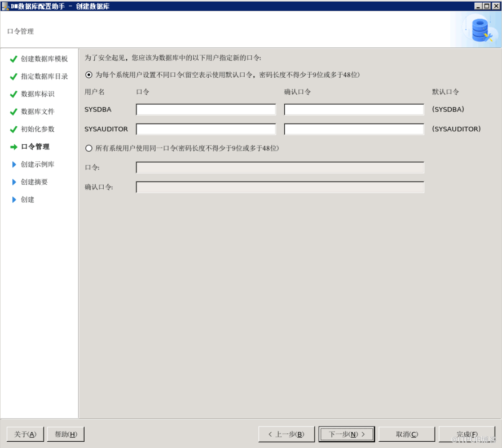
Task: Click the 用户名 column header
Action: pyautogui.click(x=94, y=92)
